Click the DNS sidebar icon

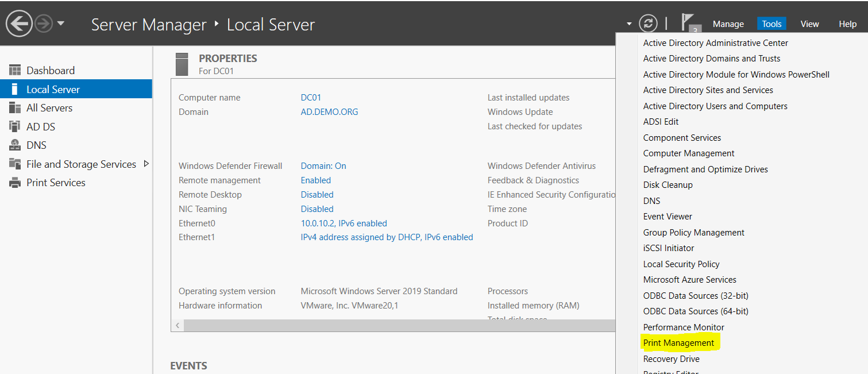[x=15, y=145]
